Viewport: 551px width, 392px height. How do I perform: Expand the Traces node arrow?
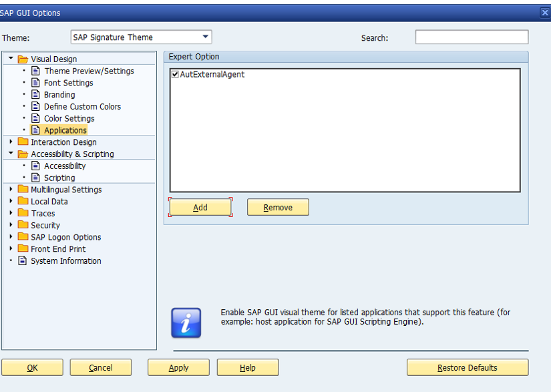tap(11, 213)
